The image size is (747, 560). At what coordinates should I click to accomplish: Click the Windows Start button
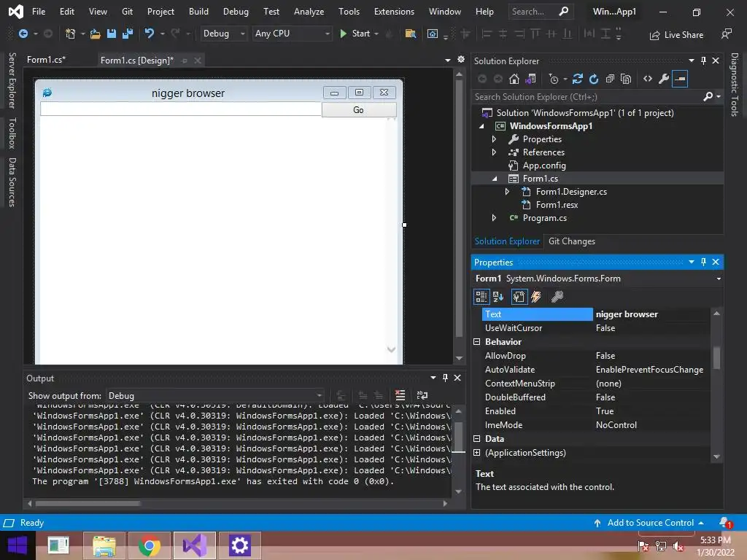[18, 545]
